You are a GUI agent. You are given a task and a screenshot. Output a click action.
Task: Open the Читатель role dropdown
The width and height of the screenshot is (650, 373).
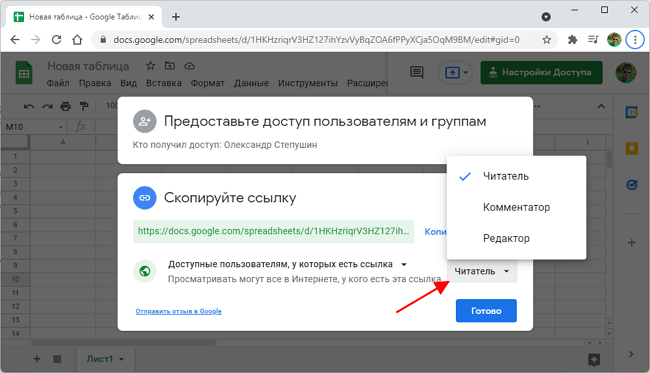pos(482,271)
